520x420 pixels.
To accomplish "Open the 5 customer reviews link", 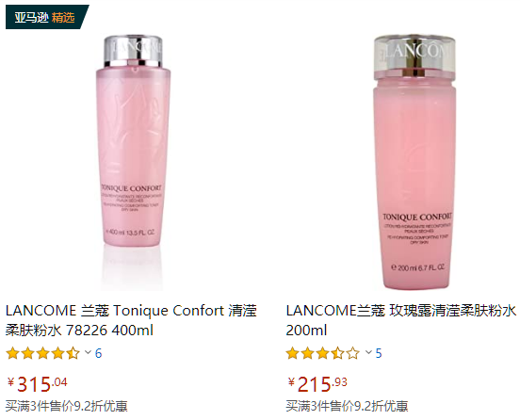I will (x=379, y=353).
